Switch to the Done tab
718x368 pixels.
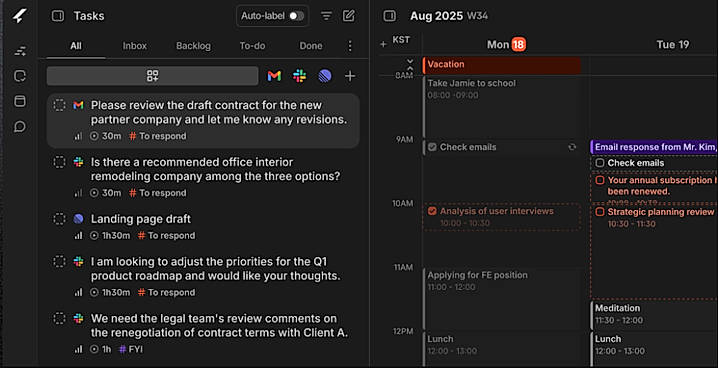(x=311, y=46)
